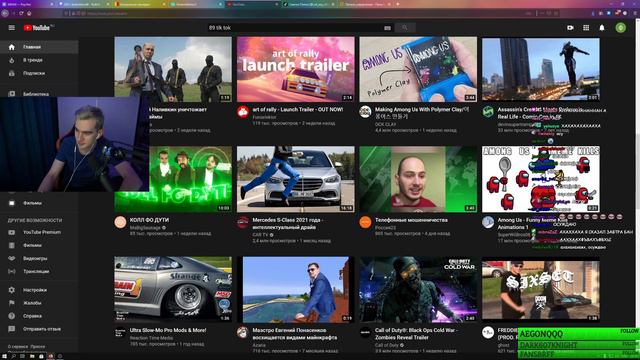640x360 pixels.
Task: Open Подписки in the sidebar
Action: pyautogui.click(x=39, y=73)
